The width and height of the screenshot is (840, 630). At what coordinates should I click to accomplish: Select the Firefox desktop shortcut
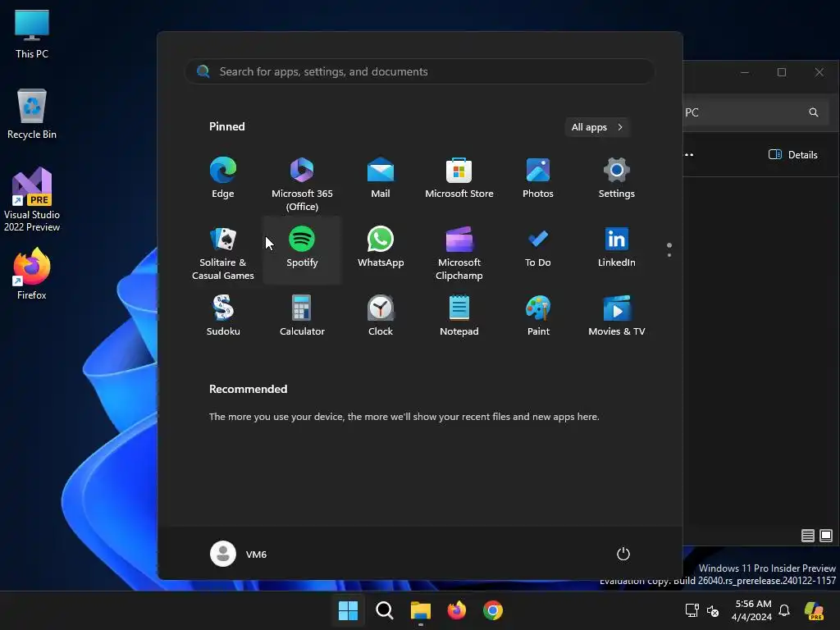(32, 273)
